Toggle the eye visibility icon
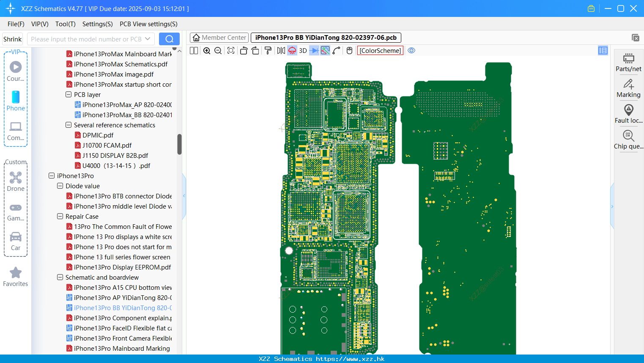This screenshot has height=363, width=644. (411, 51)
